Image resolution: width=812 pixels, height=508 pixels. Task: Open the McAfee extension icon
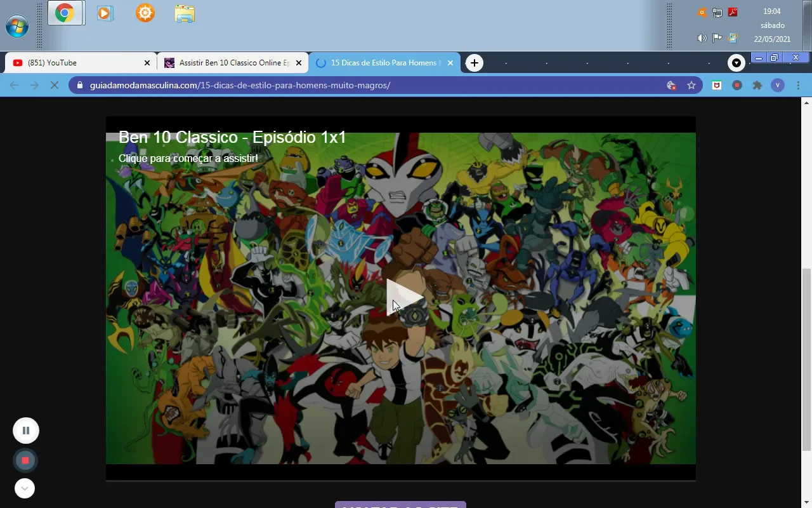(x=717, y=85)
